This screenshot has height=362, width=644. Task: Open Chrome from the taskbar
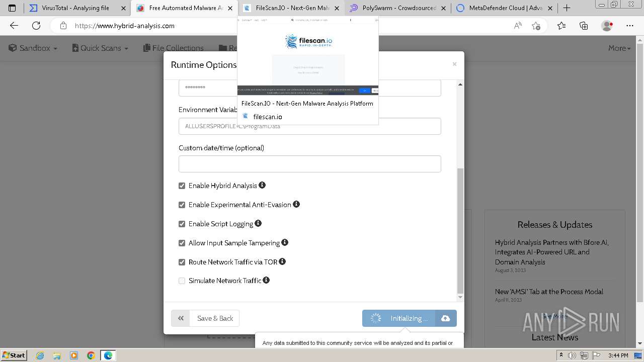click(91, 355)
